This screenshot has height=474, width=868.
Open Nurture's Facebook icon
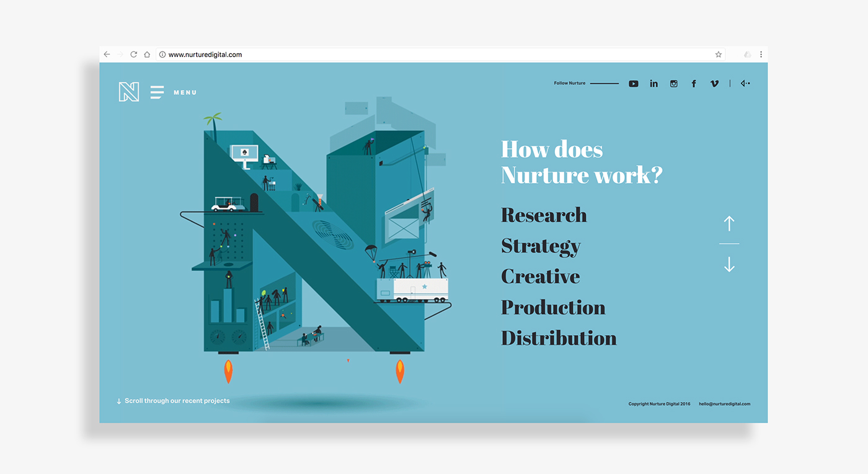pos(694,84)
